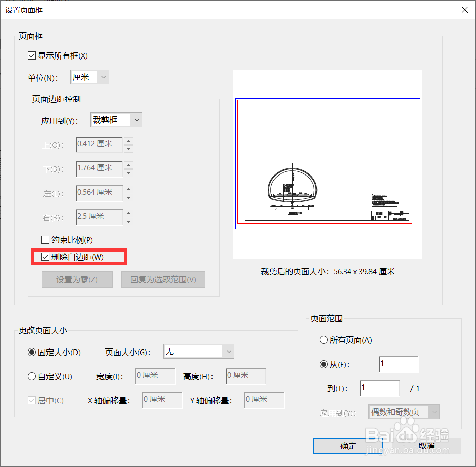Select the 所有页面 radio option

coord(324,340)
